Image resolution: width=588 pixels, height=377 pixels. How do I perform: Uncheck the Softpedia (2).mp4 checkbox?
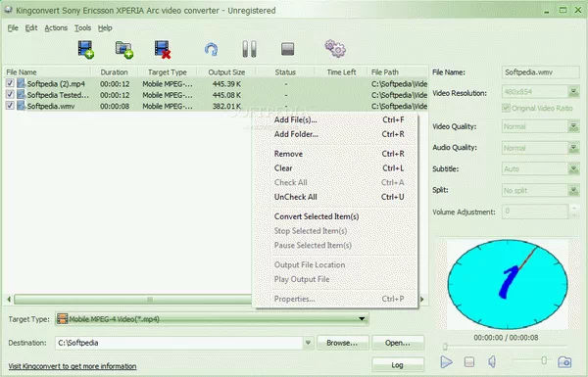click(10, 83)
